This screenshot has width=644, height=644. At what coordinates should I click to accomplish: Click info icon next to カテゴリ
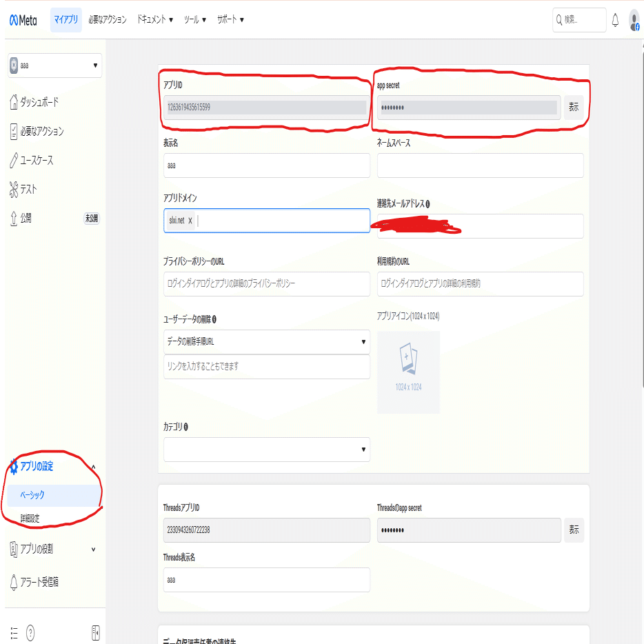pos(185,427)
